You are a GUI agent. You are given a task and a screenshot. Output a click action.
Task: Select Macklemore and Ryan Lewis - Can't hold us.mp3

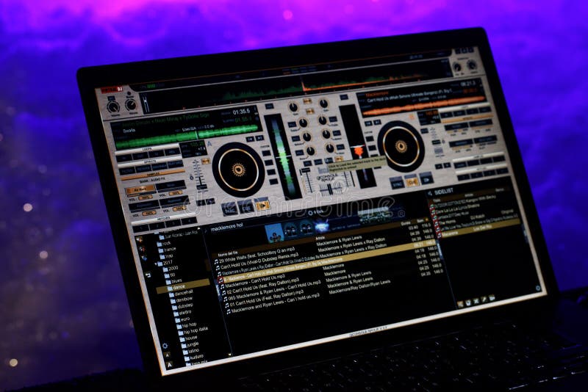click(x=273, y=303)
